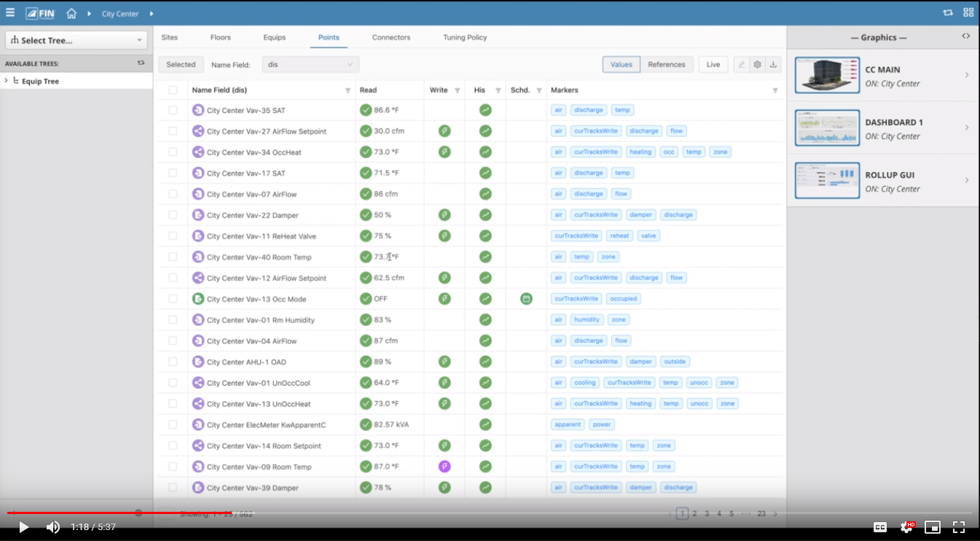980x541 pixels.
Task: Select the checkbox for Vav-40 Room Temp
Action: coord(173,257)
